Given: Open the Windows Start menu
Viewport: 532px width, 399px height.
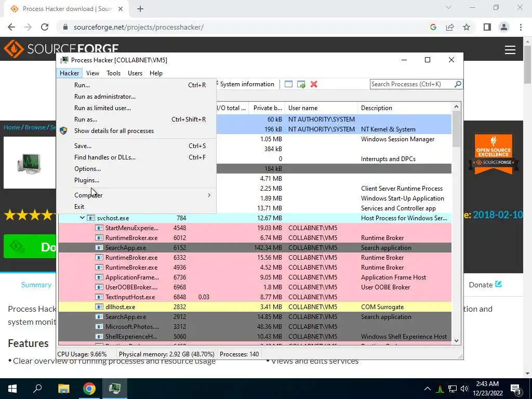Looking at the screenshot, I should click(12, 389).
